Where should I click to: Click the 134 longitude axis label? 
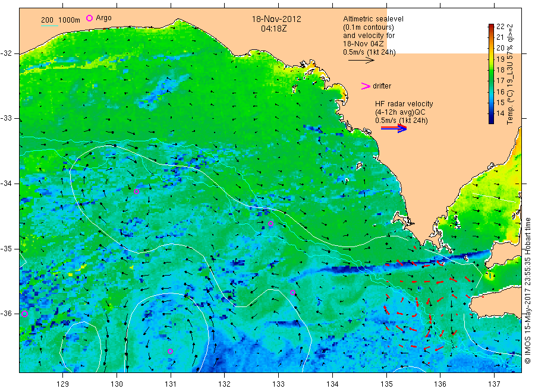click(x=332, y=384)
